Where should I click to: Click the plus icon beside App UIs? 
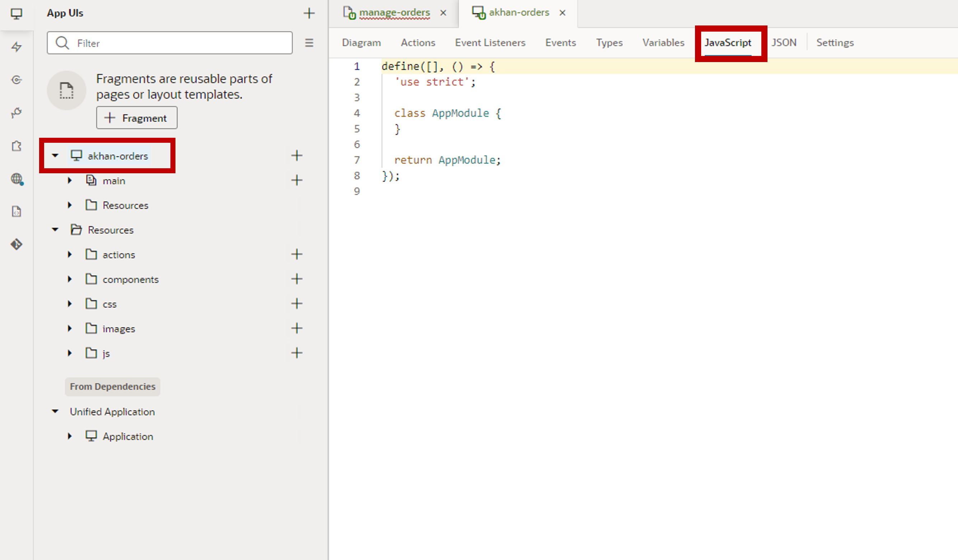tap(309, 13)
